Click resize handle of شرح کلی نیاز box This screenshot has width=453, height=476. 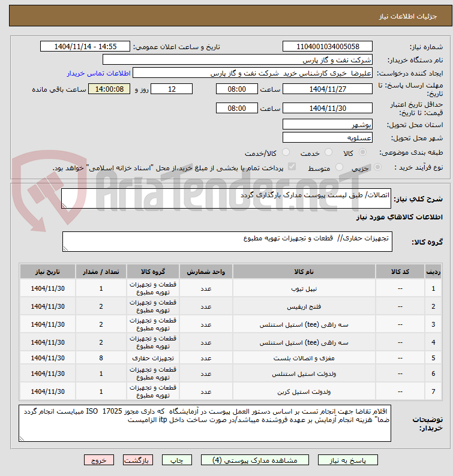(x=64, y=206)
